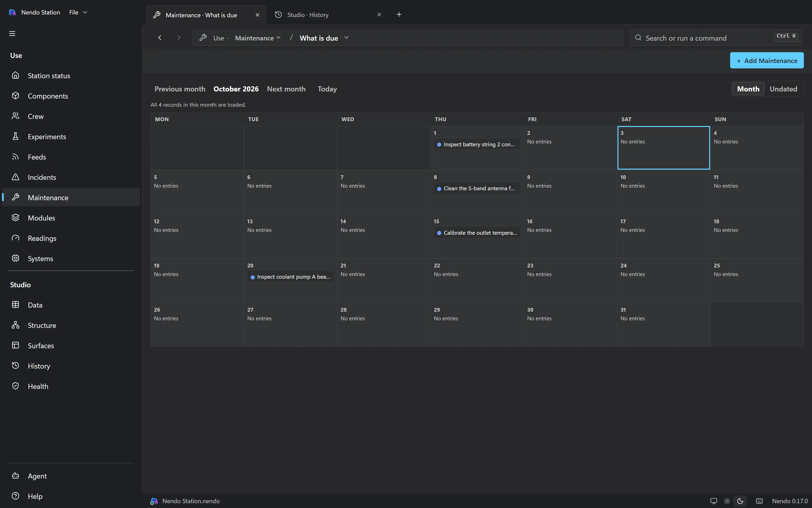This screenshot has width=812, height=508.
Task: Collapse the sidebar with the hamburger icon
Action: coord(12,34)
